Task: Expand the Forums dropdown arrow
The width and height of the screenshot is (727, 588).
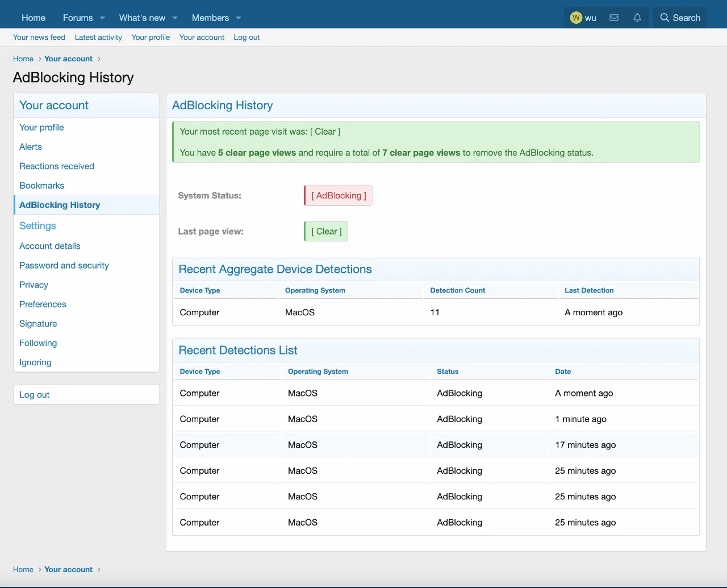Action: click(102, 18)
